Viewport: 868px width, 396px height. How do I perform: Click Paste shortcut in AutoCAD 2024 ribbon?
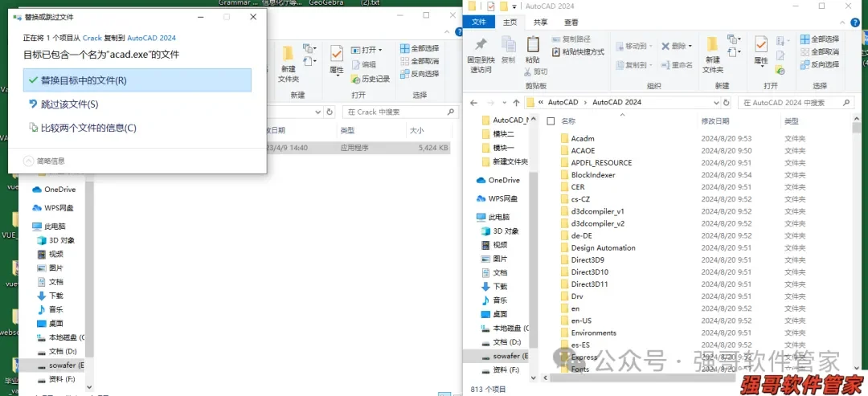tap(579, 52)
